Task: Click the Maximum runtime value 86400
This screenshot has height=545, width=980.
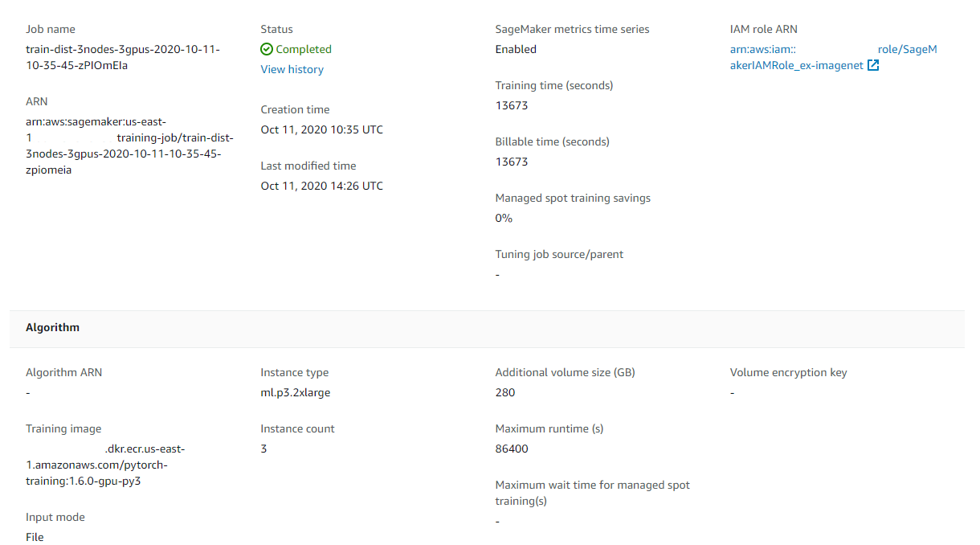Action: (x=512, y=449)
